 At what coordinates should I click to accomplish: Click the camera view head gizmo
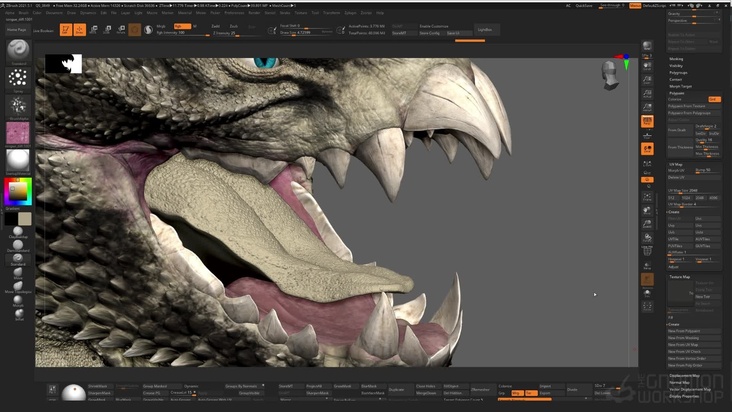coord(610,76)
